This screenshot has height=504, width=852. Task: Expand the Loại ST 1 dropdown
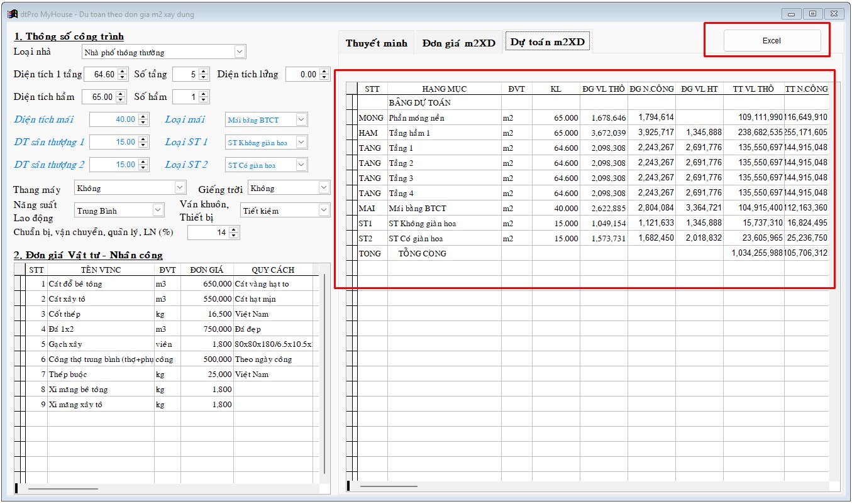pyautogui.click(x=301, y=143)
